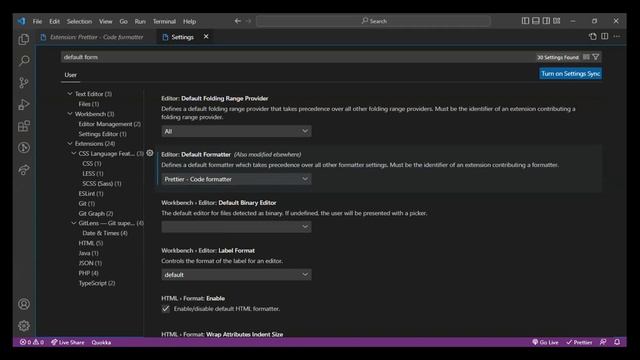Open the Live Share view in activity bar
Viewport: 640px width, 360px height.
(x=24, y=169)
